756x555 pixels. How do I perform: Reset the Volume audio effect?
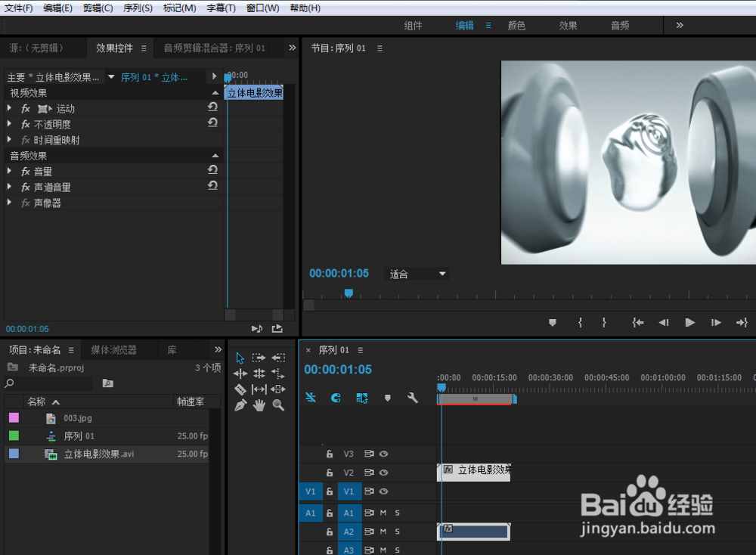click(x=212, y=169)
